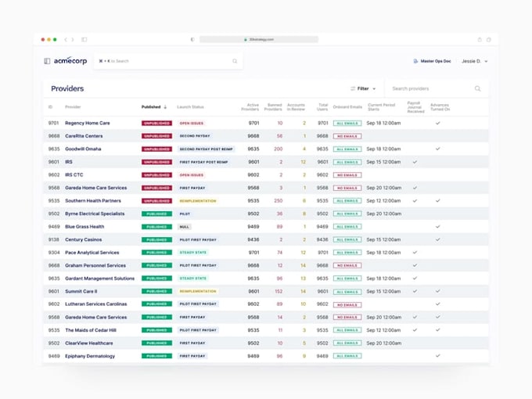Click the Provider column header
Image resolution: width=532 pixels, height=399 pixels.
[73, 107]
